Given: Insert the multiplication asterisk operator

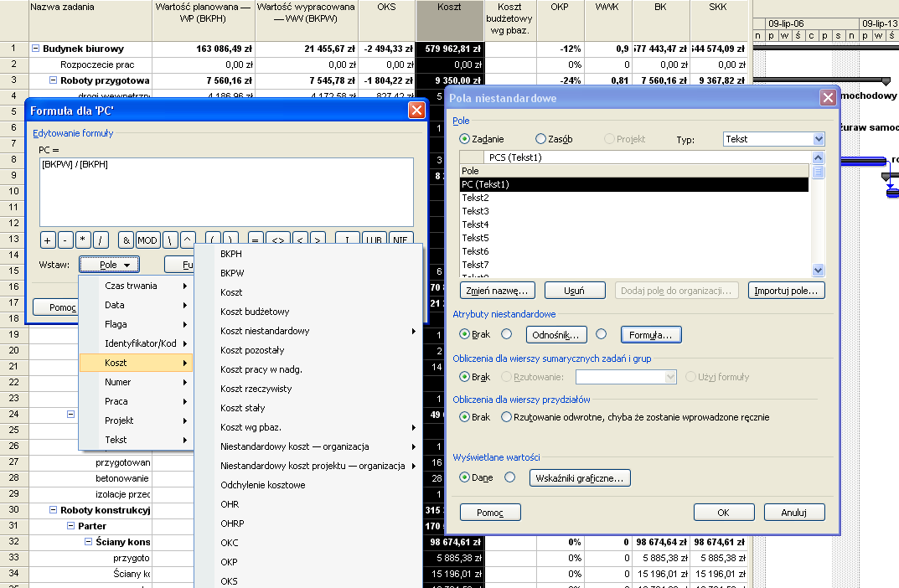Looking at the screenshot, I should pos(83,240).
